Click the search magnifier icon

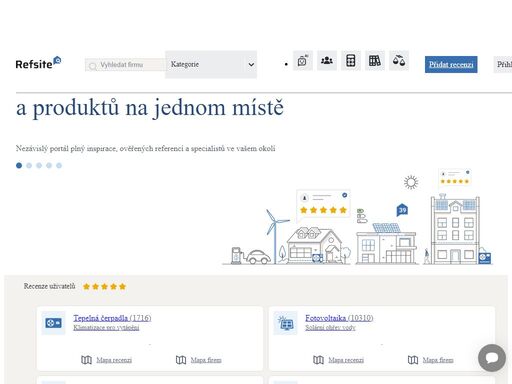[x=93, y=66]
